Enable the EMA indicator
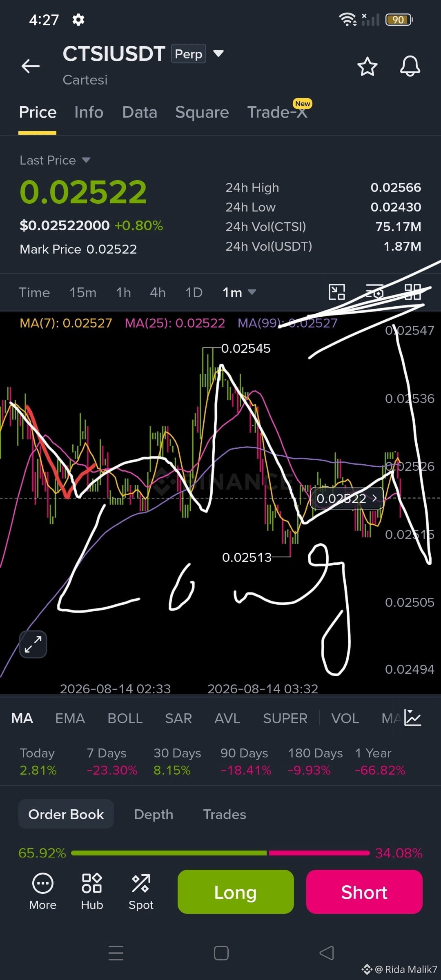 70,718
